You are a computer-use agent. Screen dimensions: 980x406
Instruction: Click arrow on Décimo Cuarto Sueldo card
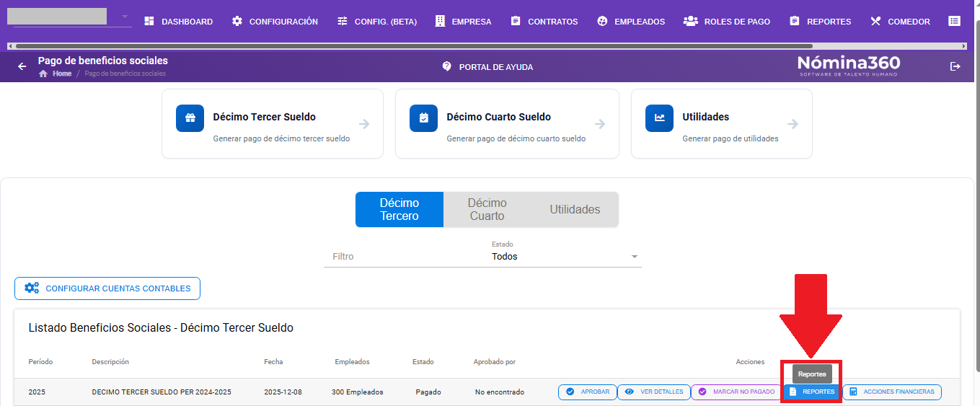click(x=600, y=124)
